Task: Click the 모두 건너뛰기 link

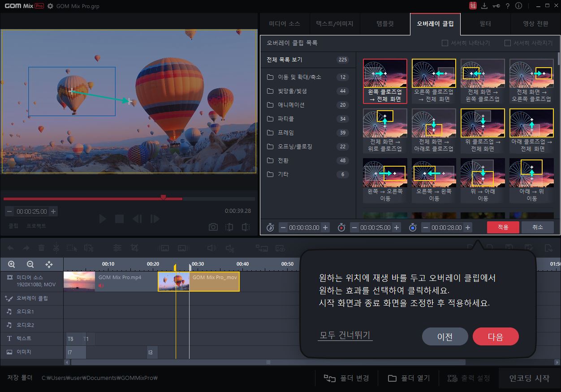Action: point(345,336)
